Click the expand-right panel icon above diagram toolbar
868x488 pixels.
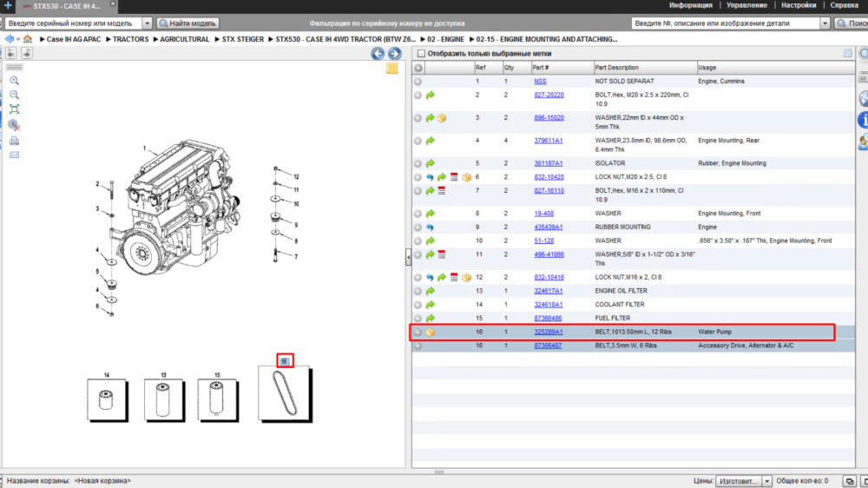[x=27, y=53]
